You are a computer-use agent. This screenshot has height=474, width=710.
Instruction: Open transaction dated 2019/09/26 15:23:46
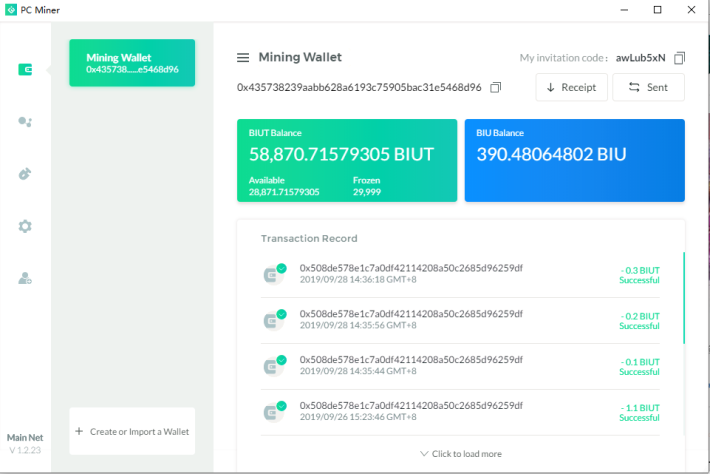click(x=460, y=412)
